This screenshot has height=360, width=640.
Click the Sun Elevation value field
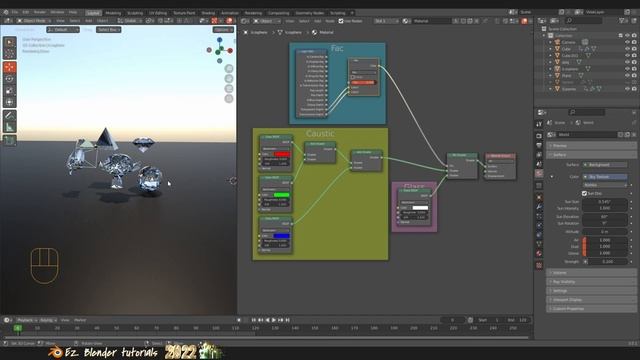tap(605, 217)
